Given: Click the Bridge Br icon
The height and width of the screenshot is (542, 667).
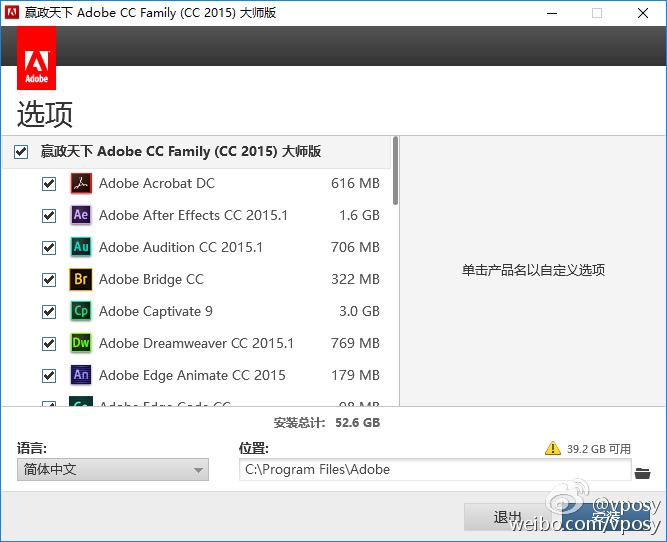Looking at the screenshot, I should (81, 279).
